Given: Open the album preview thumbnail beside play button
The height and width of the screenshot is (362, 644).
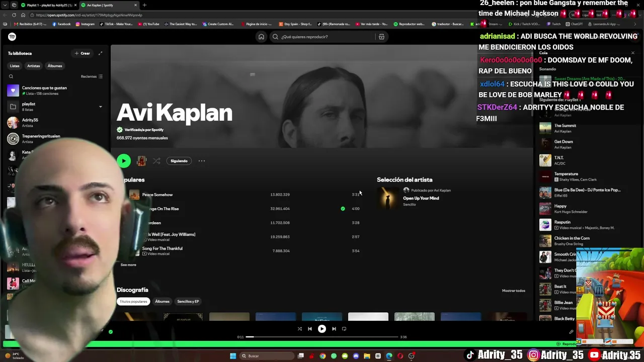Looking at the screenshot, I should pyautogui.click(x=141, y=161).
